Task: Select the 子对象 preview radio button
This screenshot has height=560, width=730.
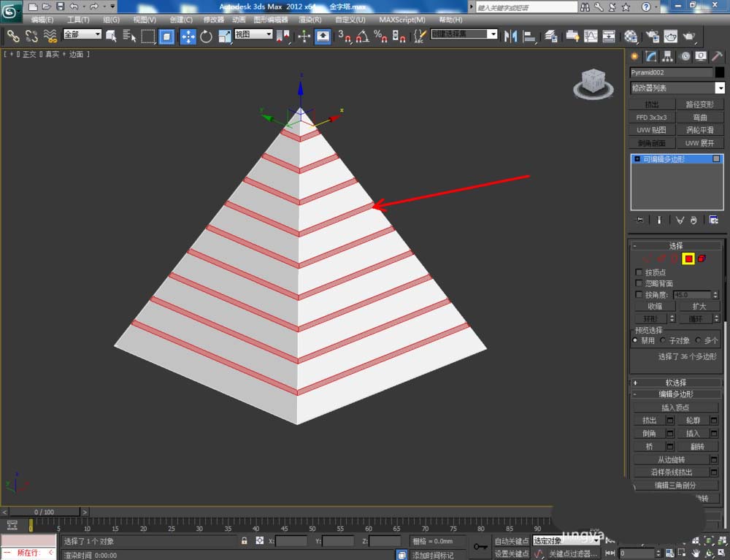Action: click(663, 340)
